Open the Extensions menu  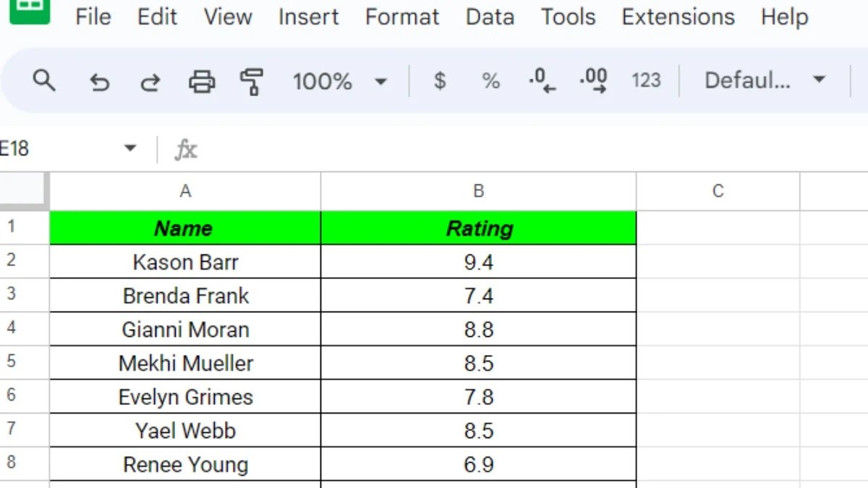[677, 17]
